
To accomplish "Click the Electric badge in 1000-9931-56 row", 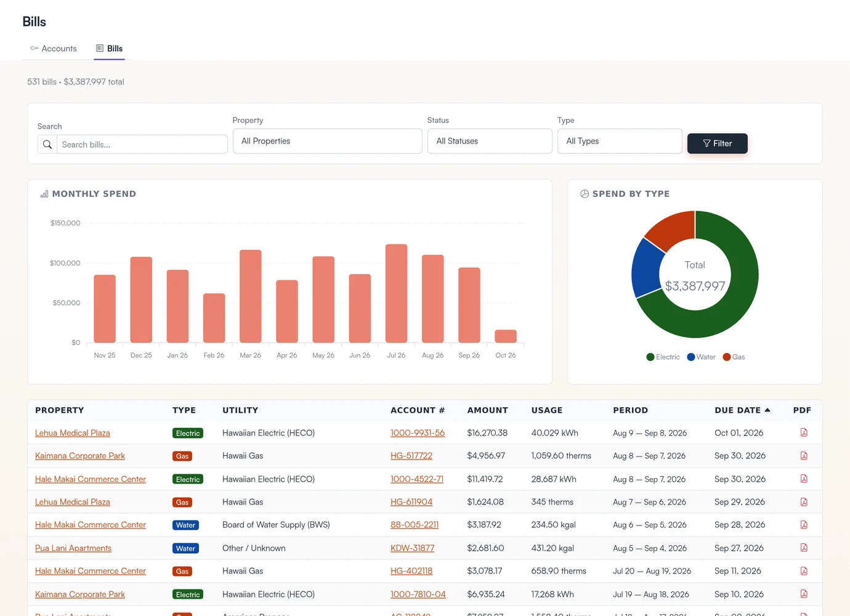I will (x=188, y=433).
